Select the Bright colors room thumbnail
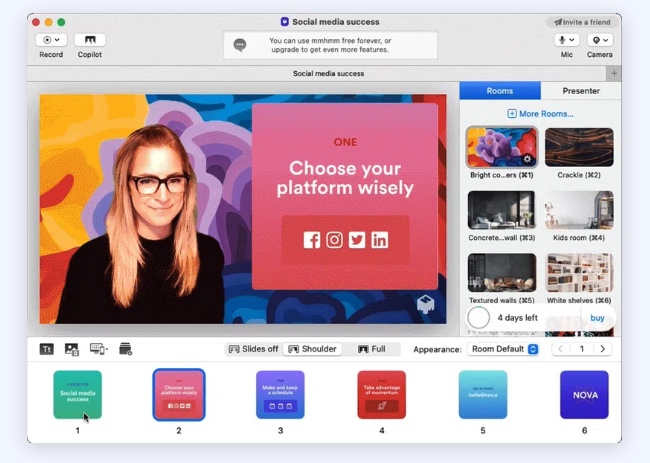 click(502, 148)
